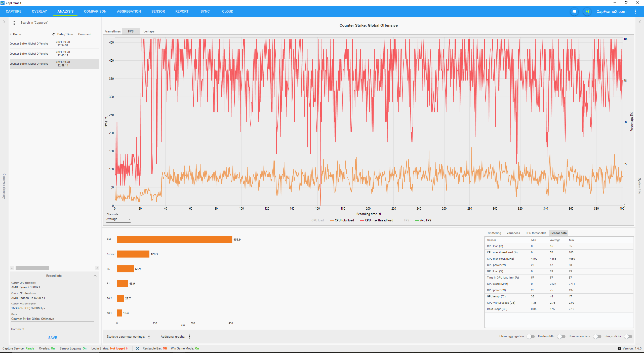The height and width of the screenshot is (353, 644).
Task: Open the REPORT tab
Action: pos(182,12)
